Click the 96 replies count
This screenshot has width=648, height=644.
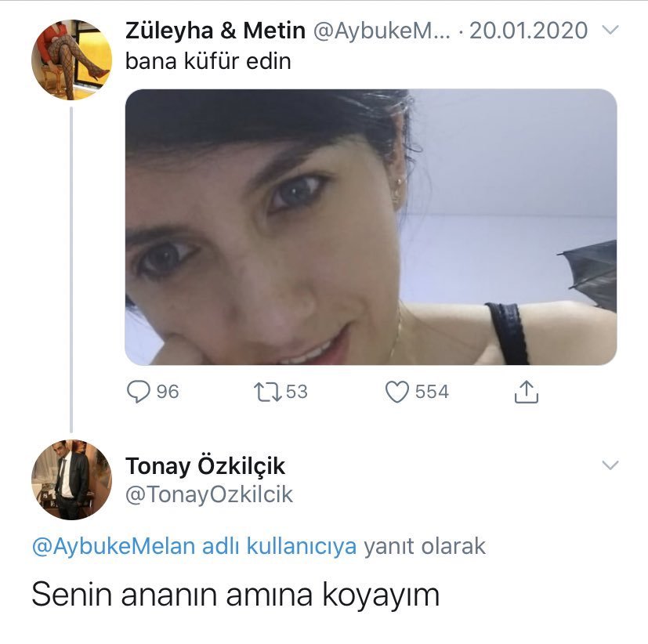[x=168, y=392]
